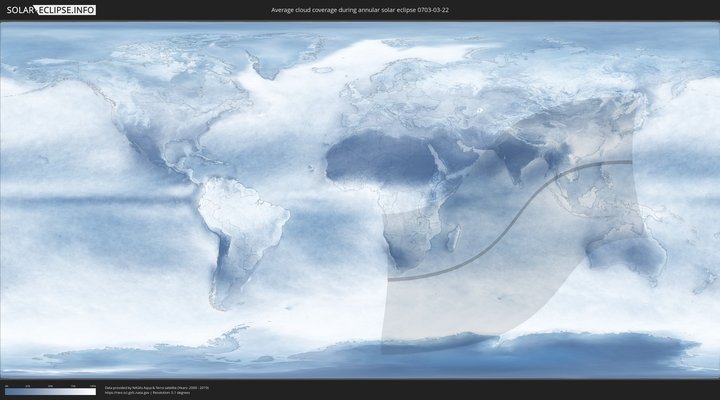Click the NASA data provider credit text
The image size is (720, 400).
(157, 388)
